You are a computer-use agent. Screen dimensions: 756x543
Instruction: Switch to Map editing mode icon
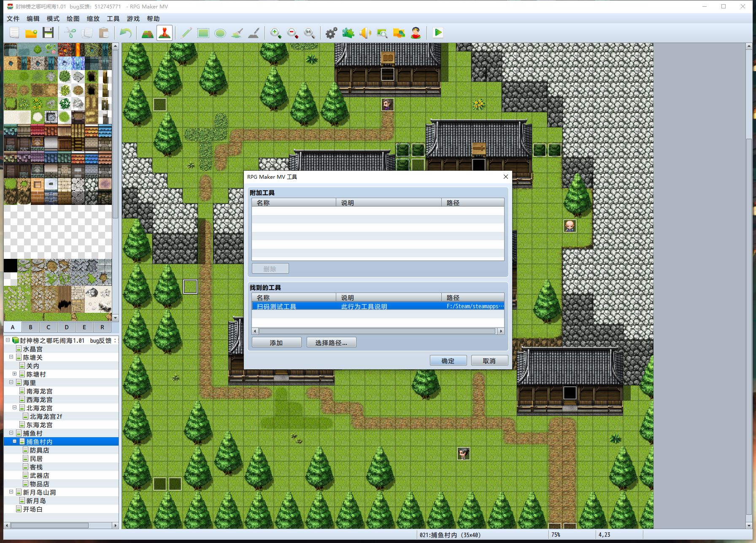(x=148, y=33)
